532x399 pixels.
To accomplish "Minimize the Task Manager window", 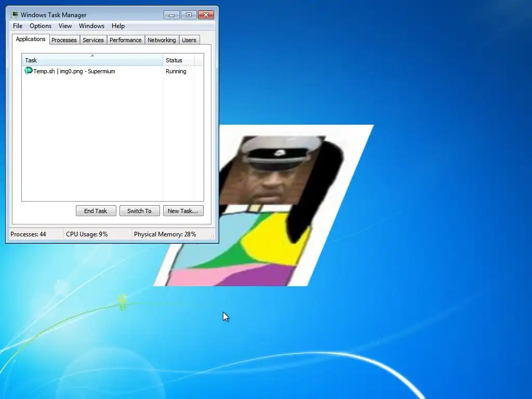I will tap(171, 15).
